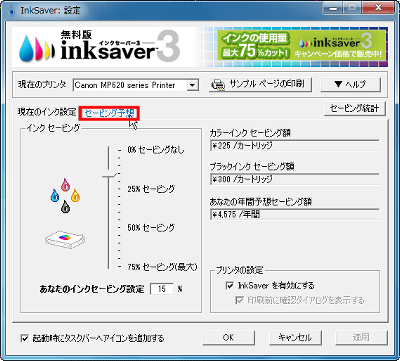
Task: Click the printer icon for sample page print
Action: (218, 85)
